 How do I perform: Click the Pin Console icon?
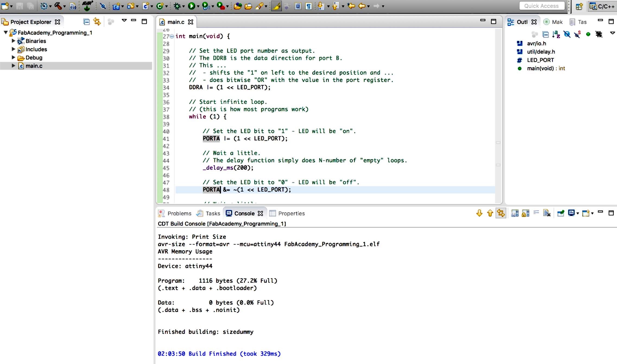[x=561, y=213]
